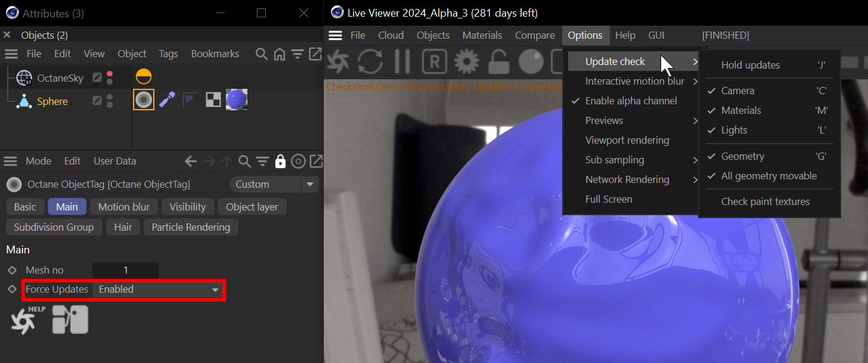The height and width of the screenshot is (363, 868).
Task: Pop out the Object Manager into new window
Action: click(x=314, y=54)
